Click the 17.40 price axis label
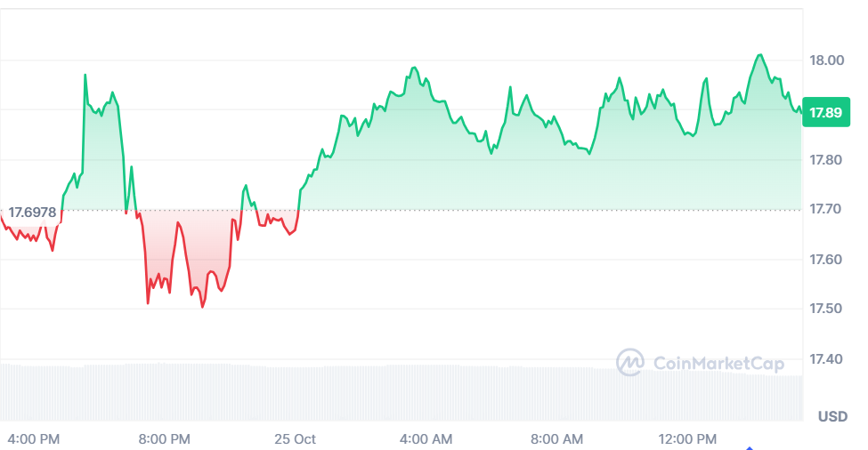868x450 pixels. click(x=826, y=358)
